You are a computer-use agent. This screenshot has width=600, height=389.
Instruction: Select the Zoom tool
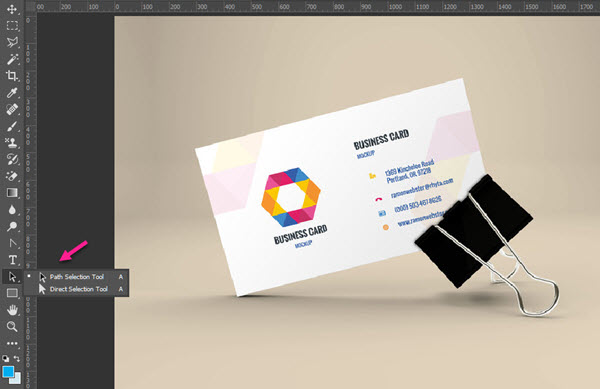click(12, 326)
